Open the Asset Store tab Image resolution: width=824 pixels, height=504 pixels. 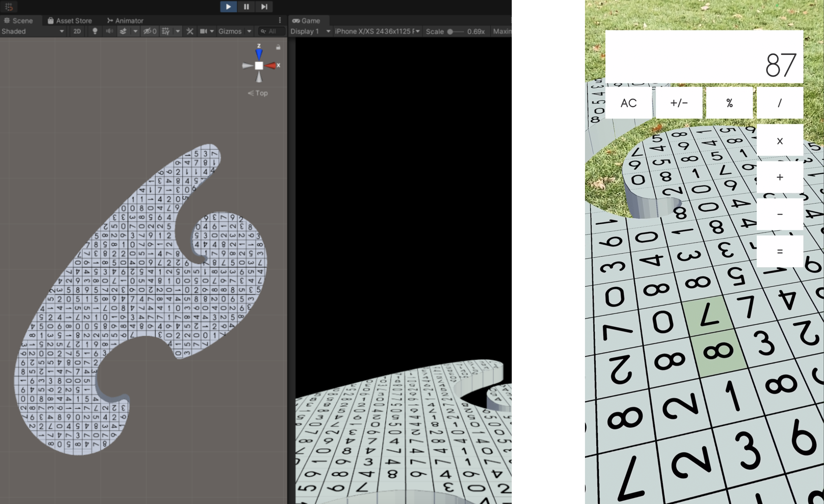point(70,20)
